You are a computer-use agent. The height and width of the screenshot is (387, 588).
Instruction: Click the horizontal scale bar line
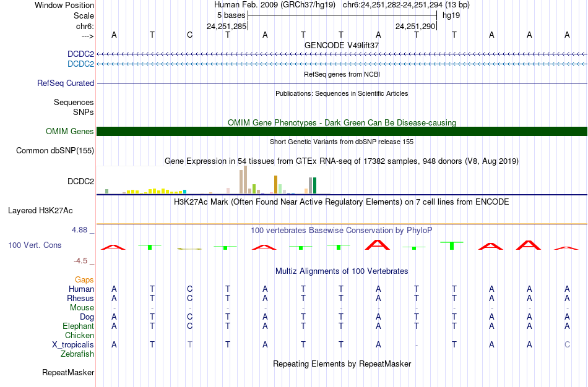342,15
